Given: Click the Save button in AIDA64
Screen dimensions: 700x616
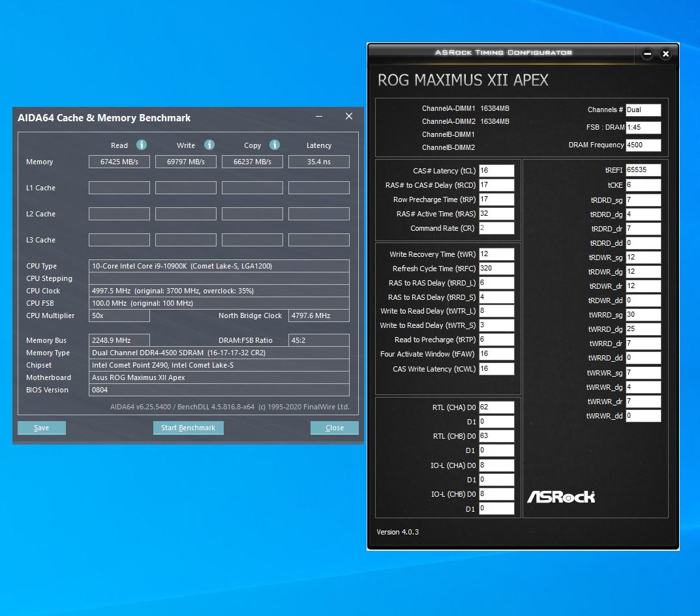Looking at the screenshot, I should pos(42,428).
